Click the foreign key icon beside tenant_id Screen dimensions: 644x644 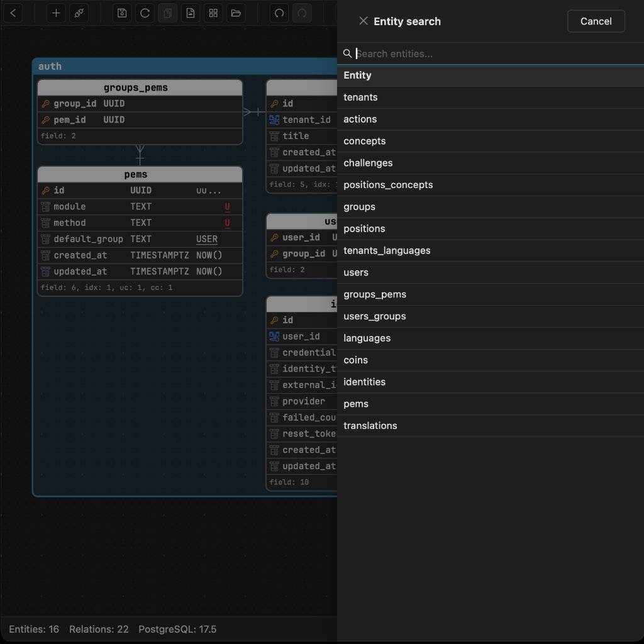(x=274, y=120)
